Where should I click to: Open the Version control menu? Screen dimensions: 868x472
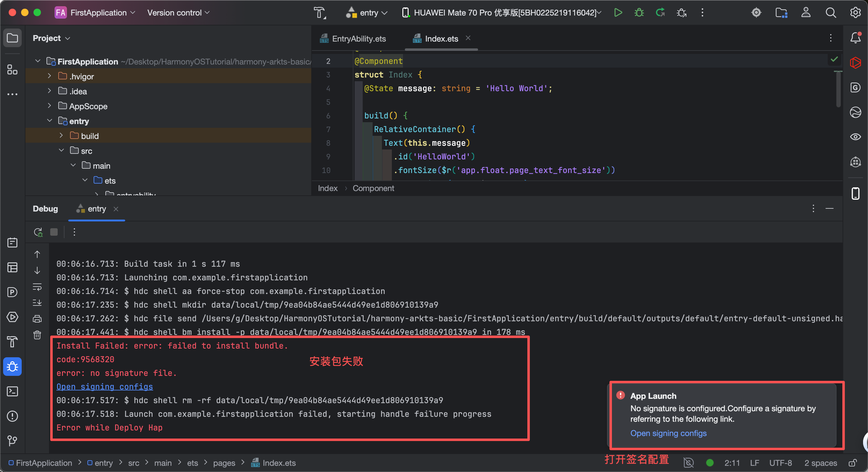tap(178, 13)
